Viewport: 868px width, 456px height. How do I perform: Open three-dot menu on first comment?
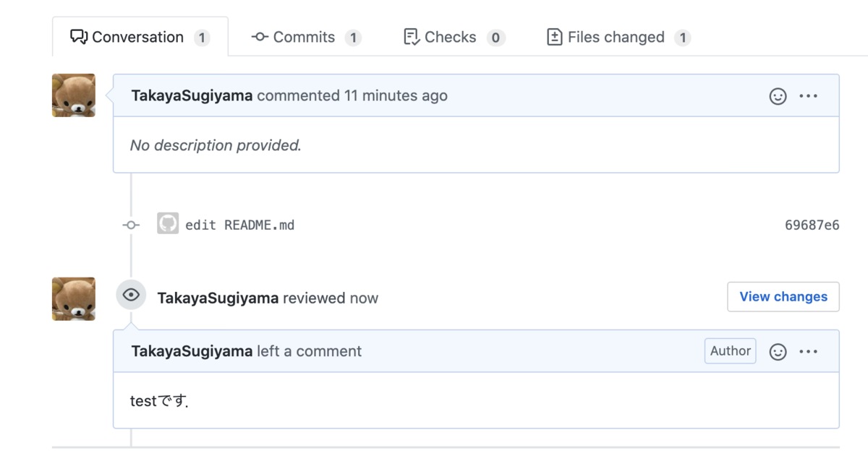(x=808, y=96)
